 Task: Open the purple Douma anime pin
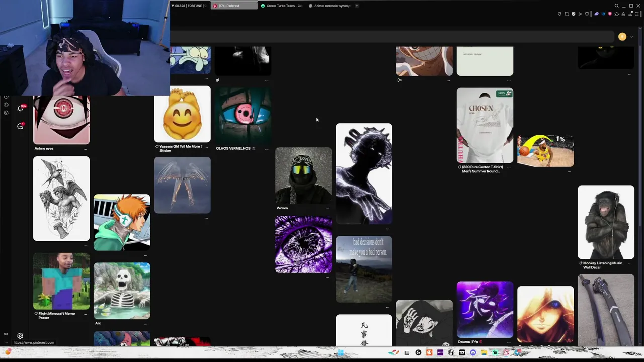click(x=485, y=309)
